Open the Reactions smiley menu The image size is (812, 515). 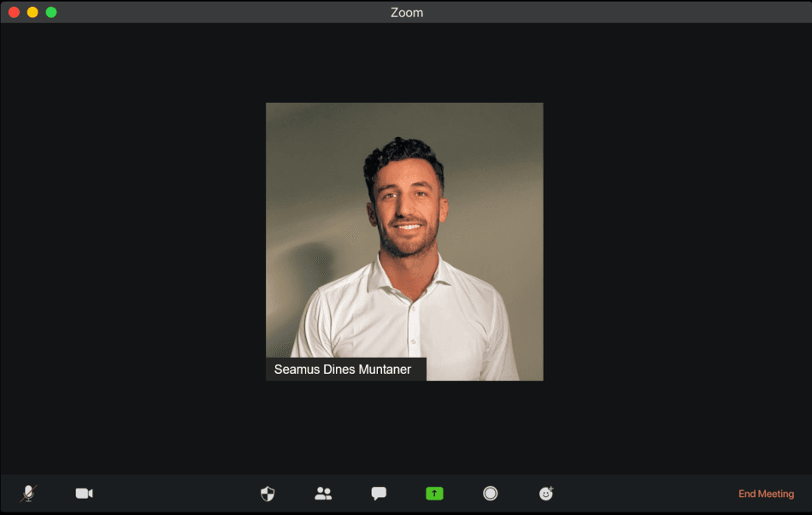tap(546, 494)
